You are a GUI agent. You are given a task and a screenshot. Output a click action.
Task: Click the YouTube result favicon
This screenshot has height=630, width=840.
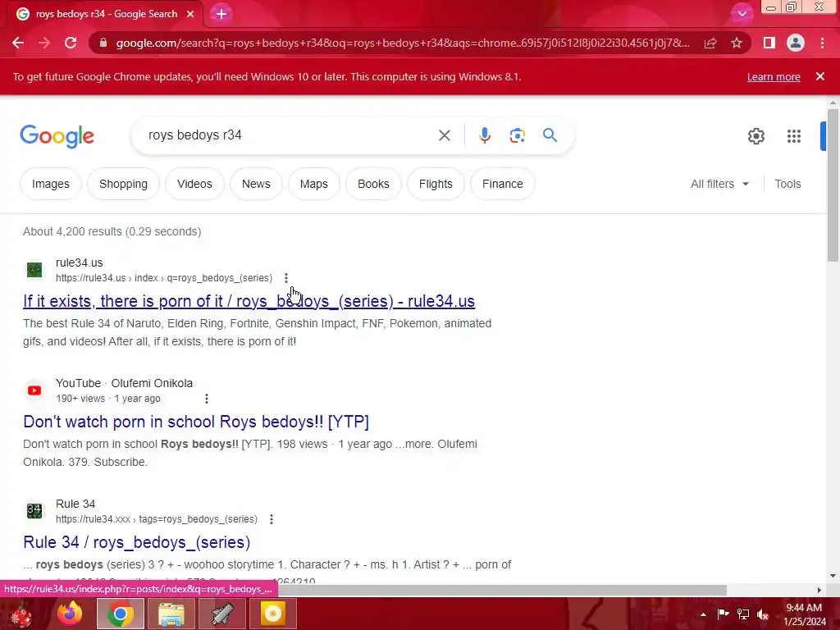34,390
